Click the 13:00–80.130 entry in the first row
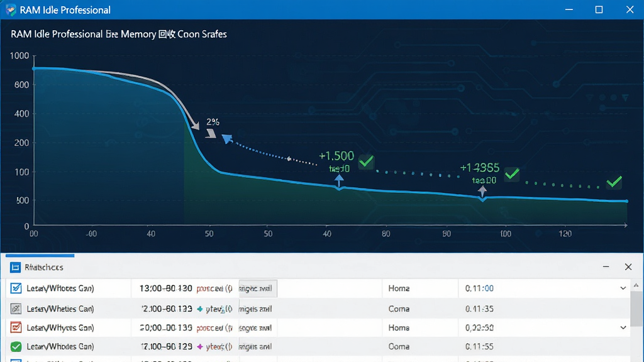 pyautogui.click(x=165, y=288)
